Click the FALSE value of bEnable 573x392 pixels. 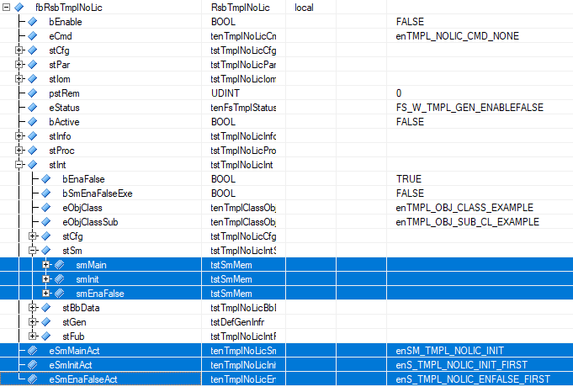(x=409, y=22)
